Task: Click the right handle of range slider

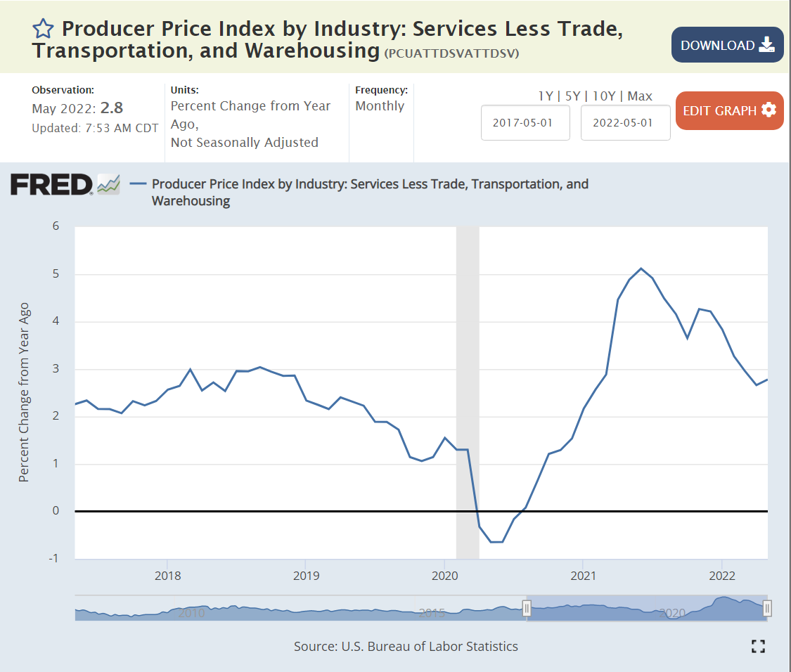Action: click(768, 608)
